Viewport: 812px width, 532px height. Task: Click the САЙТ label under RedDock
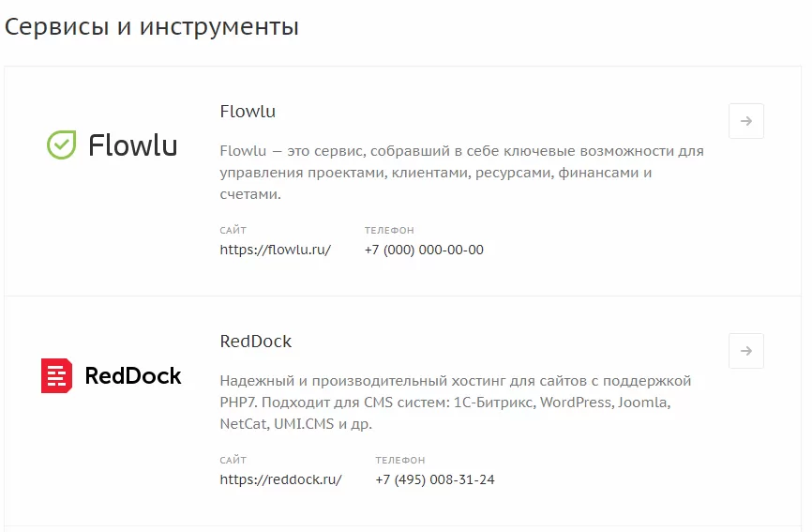click(x=233, y=460)
